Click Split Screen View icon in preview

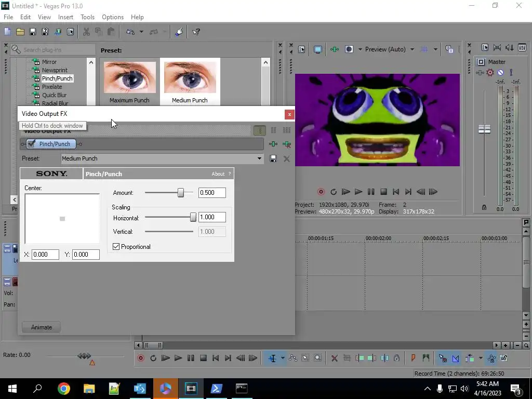coord(349,49)
